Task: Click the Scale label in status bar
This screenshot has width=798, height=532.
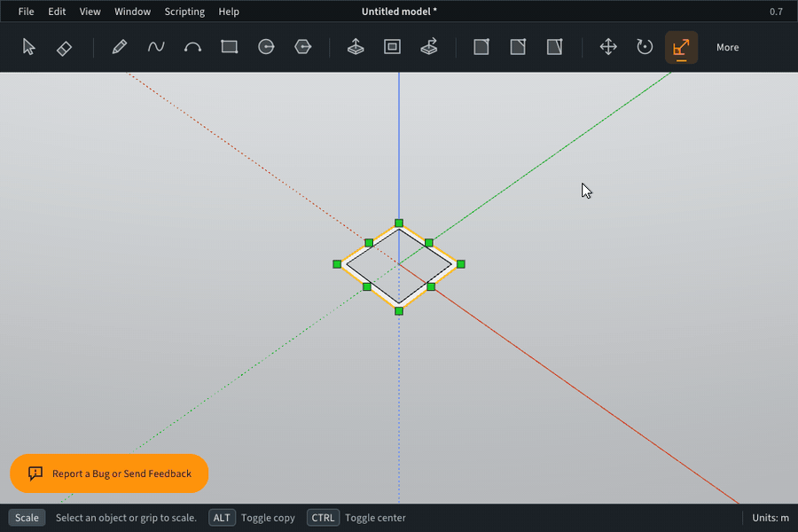Action: pos(27,518)
